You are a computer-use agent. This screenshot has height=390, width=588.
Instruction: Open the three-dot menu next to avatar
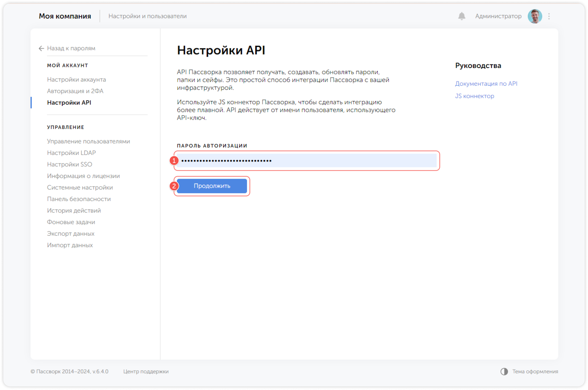[549, 16]
